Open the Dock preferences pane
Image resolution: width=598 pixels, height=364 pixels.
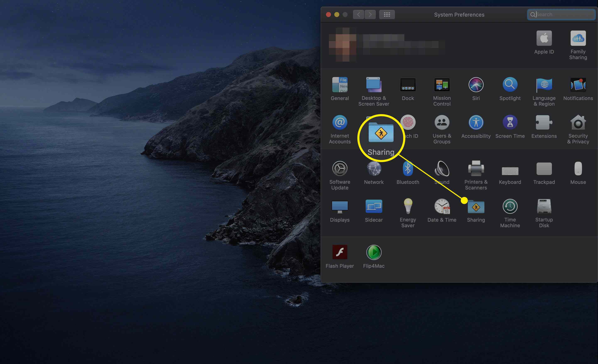[408, 85]
